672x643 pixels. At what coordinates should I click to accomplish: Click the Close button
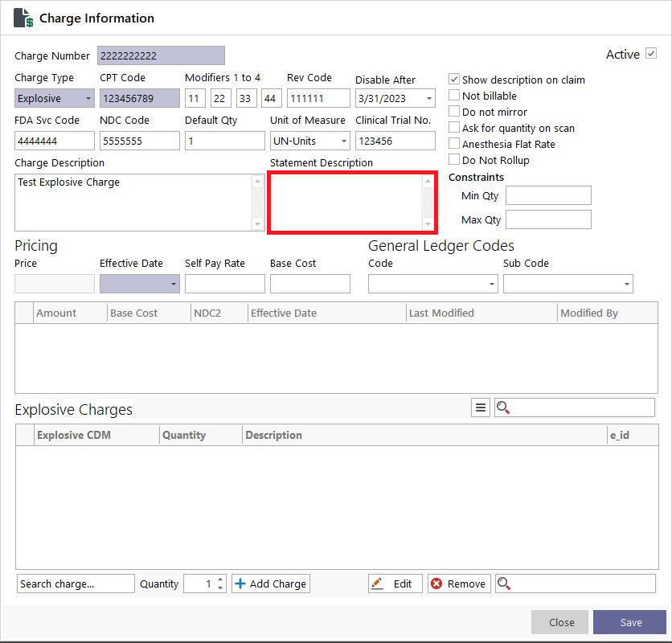559,622
